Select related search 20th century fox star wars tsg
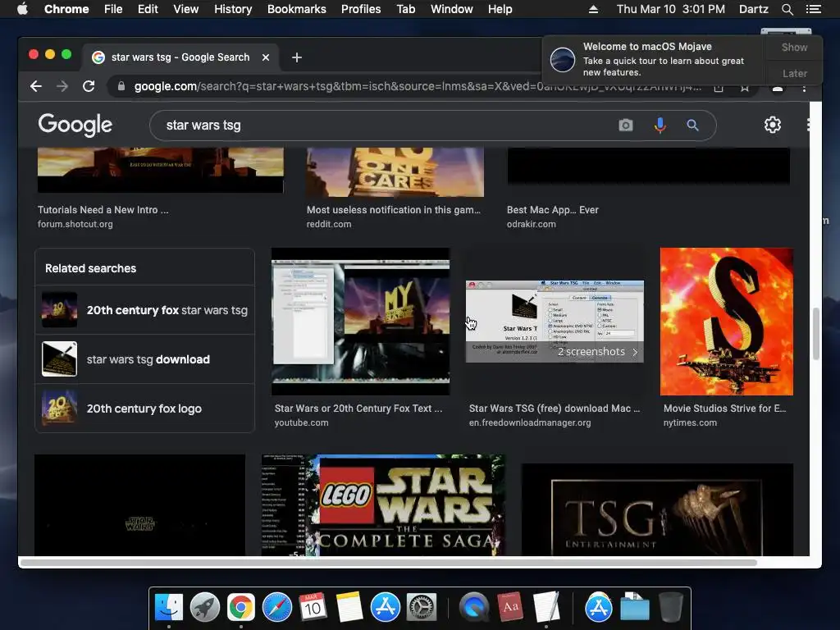Screen dimensions: 840x630 pyautogui.click(x=144, y=310)
